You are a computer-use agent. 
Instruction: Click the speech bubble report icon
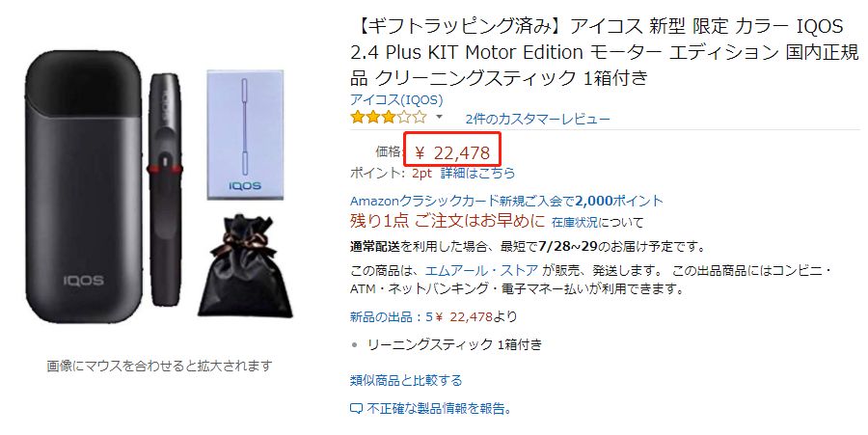(357, 409)
